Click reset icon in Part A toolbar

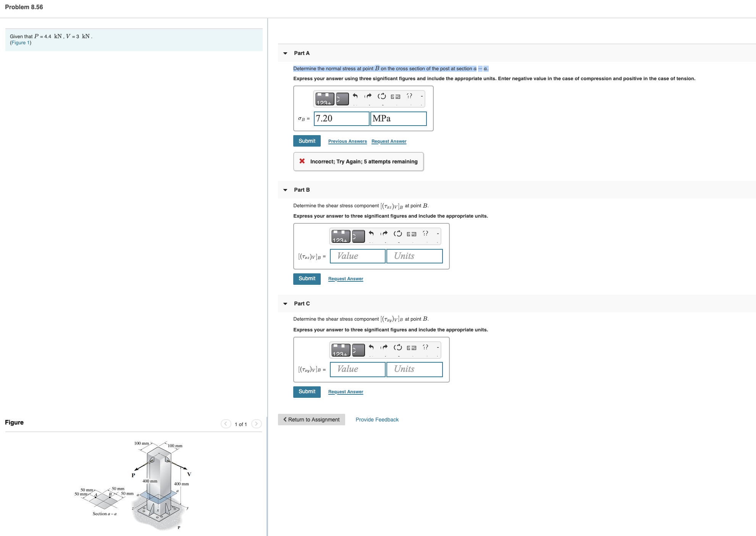381,96
